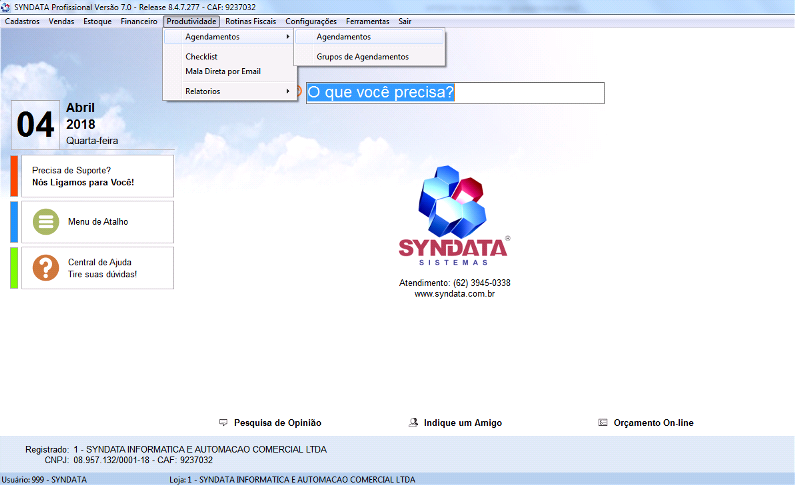Click the 'Quarta-feira' weekday text
The width and height of the screenshot is (795, 485).
(92, 141)
